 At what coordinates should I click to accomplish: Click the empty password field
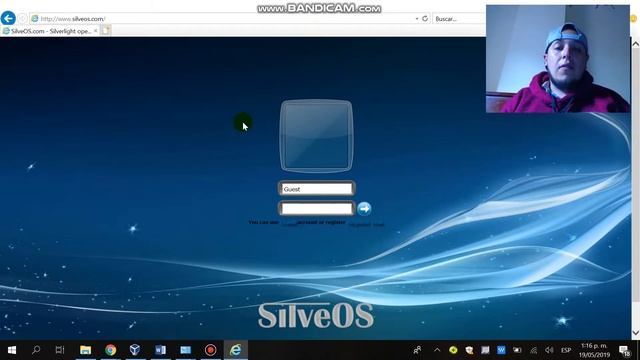(x=317, y=209)
